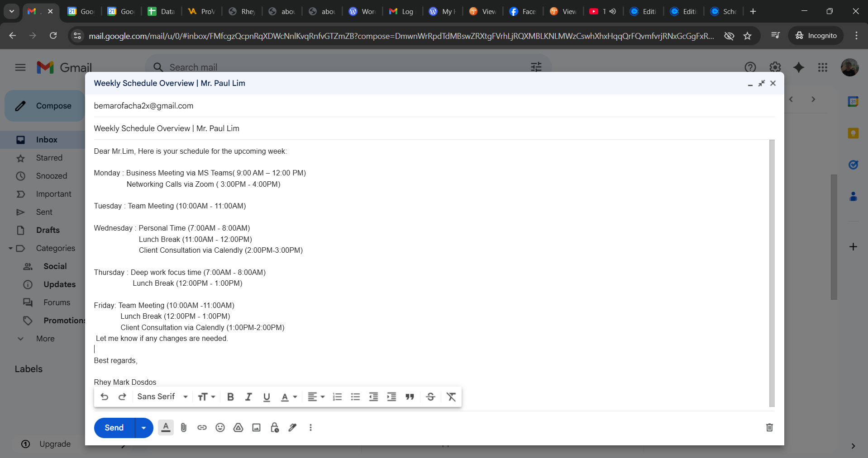Toggle the formatting options bar
The width and height of the screenshot is (868, 458).
pos(166,427)
